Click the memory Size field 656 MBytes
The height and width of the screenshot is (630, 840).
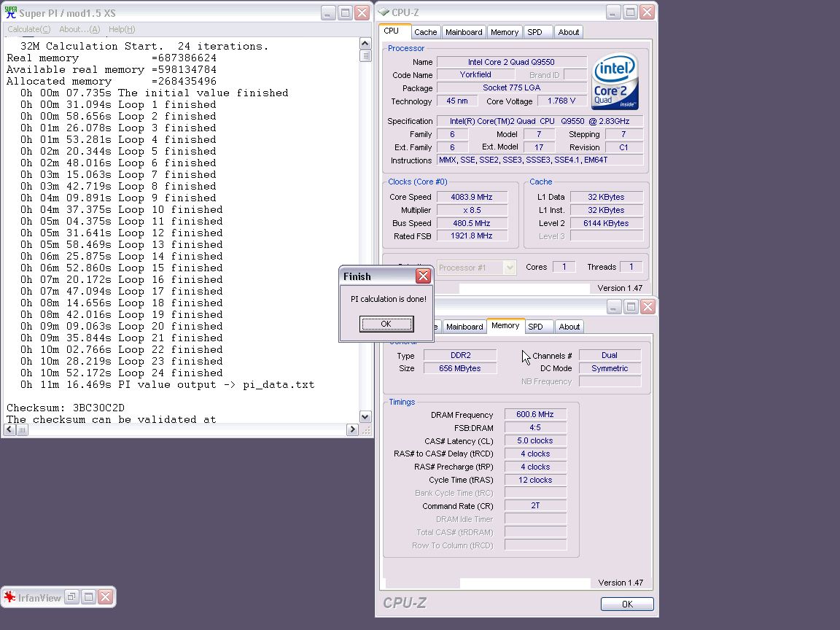point(460,368)
